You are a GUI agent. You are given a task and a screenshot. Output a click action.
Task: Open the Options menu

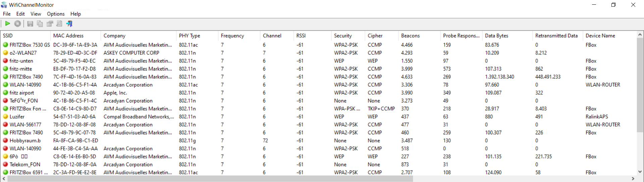click(56, 14)
